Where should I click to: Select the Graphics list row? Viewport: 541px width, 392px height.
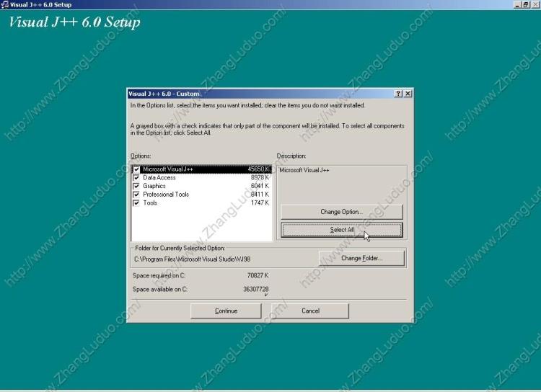coord(201,186)
